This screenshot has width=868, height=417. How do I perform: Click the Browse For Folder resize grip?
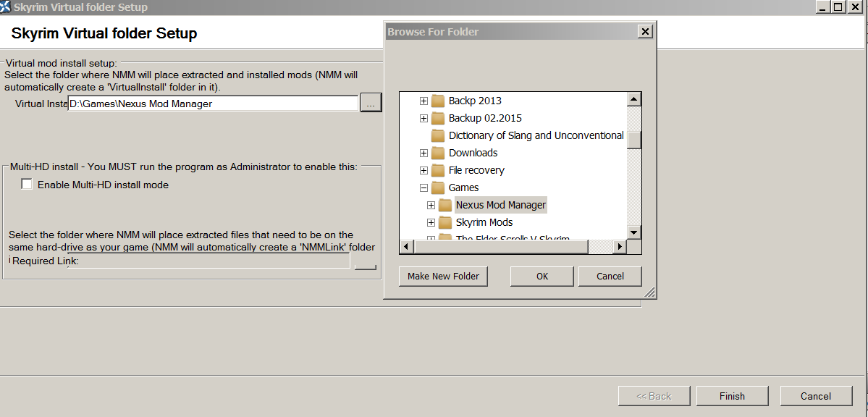(x=650, y=292)
